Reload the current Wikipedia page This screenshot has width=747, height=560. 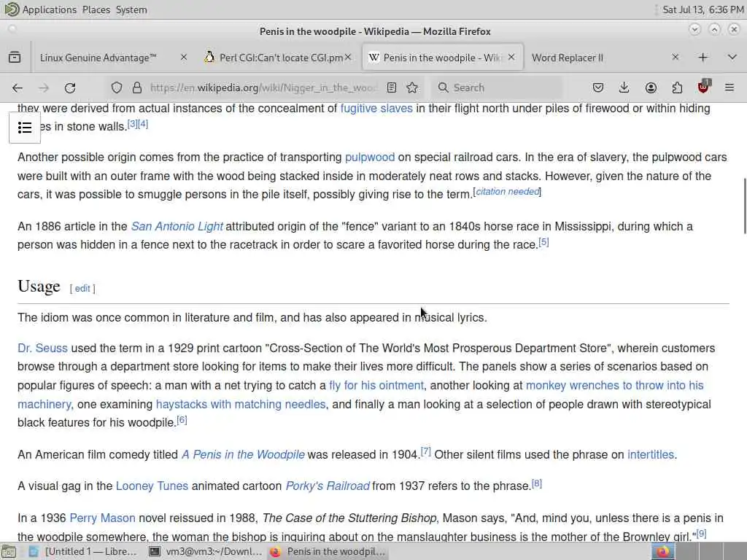click(x=70, y=87)
